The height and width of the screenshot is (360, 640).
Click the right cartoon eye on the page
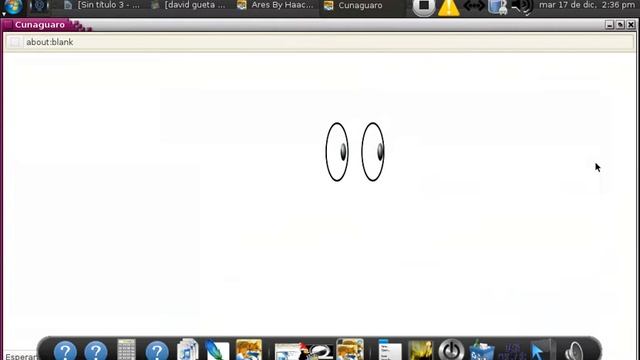tap(373, 152)
